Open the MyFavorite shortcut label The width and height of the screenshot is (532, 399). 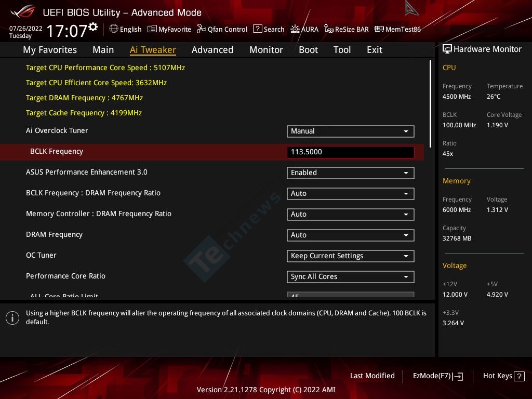[x=175, y=29]
